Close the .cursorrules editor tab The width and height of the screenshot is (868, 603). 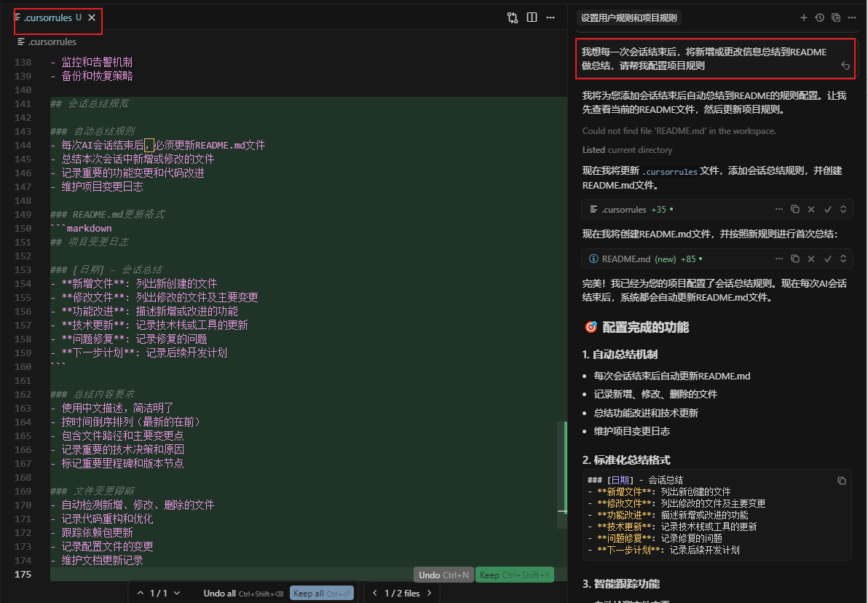pos(92,17)
